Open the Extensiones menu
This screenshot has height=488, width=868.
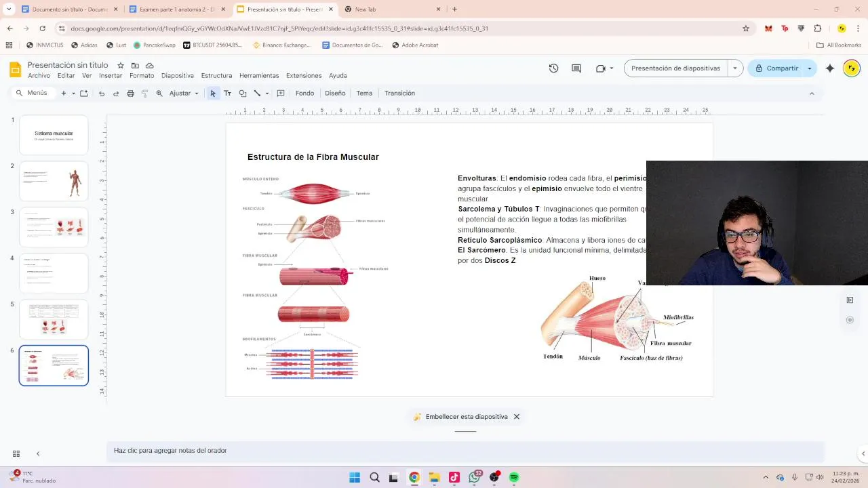pos(304,76)
